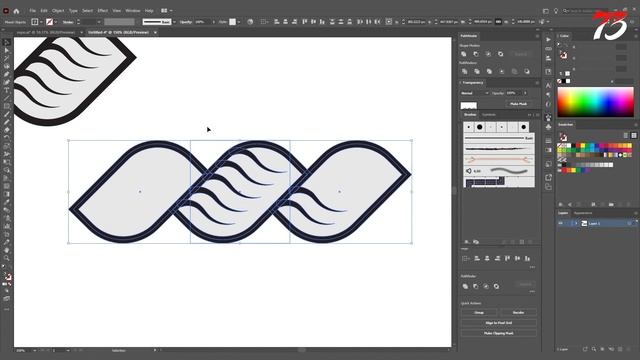Open the Normal blending mode dropdown

click(474, 93)
